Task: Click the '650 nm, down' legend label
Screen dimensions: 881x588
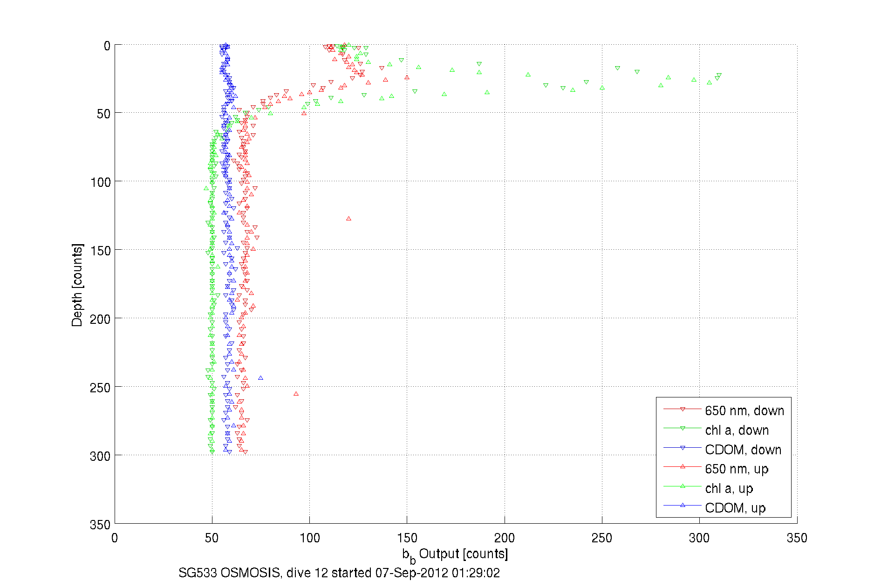Action: coord(744,410)
